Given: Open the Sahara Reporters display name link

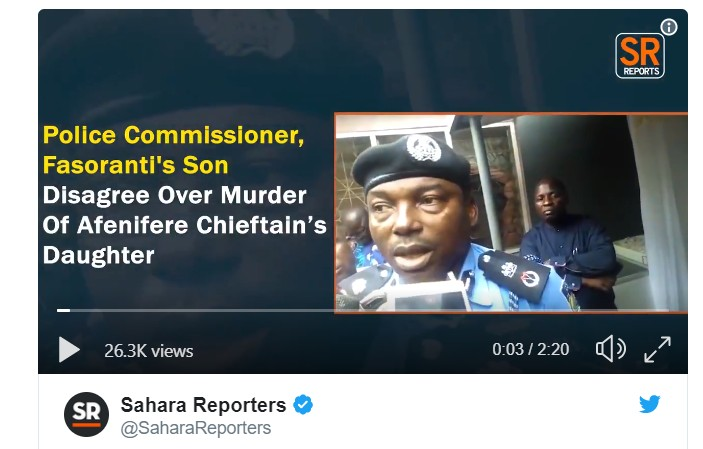Looking at the screenshot, I should pyautogui.click(x=203, y=405).
